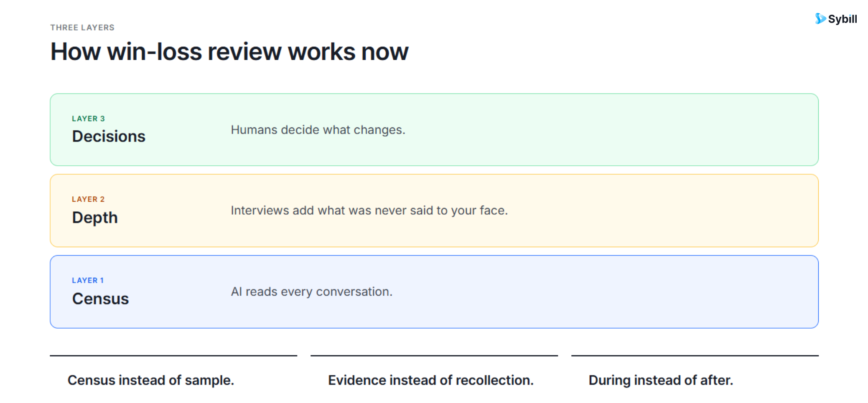Select the 'Census' layer title
This screenshot has height=403, width=868.
coord(100,299)
